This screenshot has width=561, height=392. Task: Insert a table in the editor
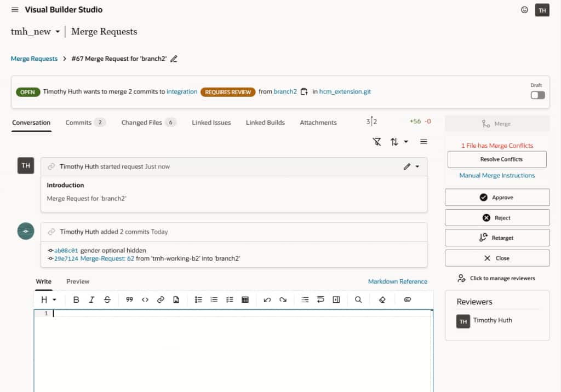click(245, 299)
